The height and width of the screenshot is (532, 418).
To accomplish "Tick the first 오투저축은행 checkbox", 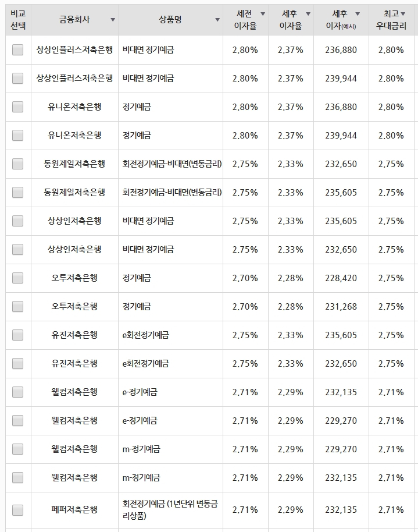I will pos(17,278).
